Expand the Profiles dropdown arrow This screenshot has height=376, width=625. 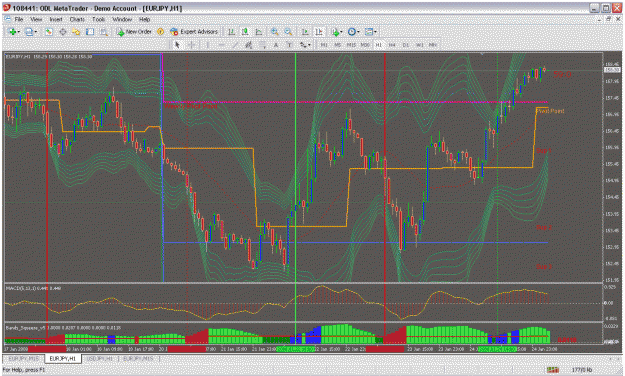click(x=36, y=32)
